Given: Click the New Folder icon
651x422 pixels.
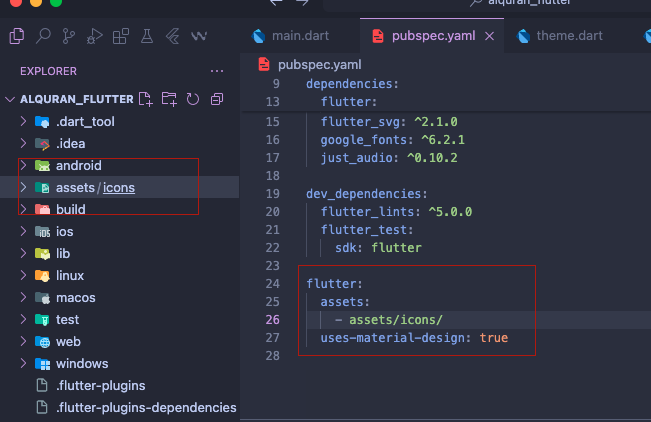Looking at the screenshot, I should pyautogui.click(x=169, y=99).
